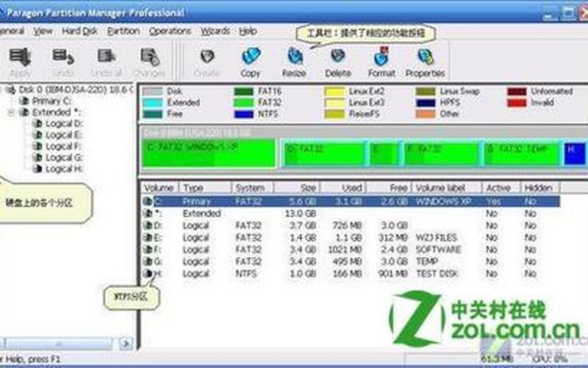
Task: Click D: FAT32 partition block in map
Action: (324, 154)
